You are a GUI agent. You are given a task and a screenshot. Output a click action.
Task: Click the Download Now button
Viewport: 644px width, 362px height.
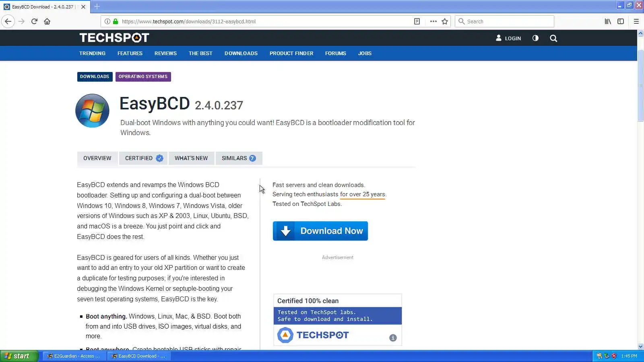(x=320, y=231)
